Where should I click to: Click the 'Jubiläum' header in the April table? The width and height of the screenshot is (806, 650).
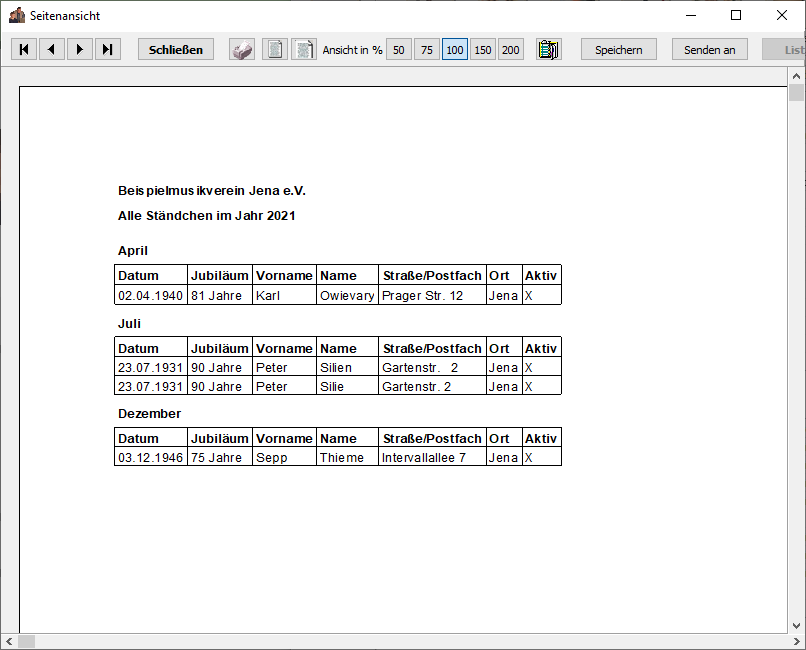coord(219,275)
